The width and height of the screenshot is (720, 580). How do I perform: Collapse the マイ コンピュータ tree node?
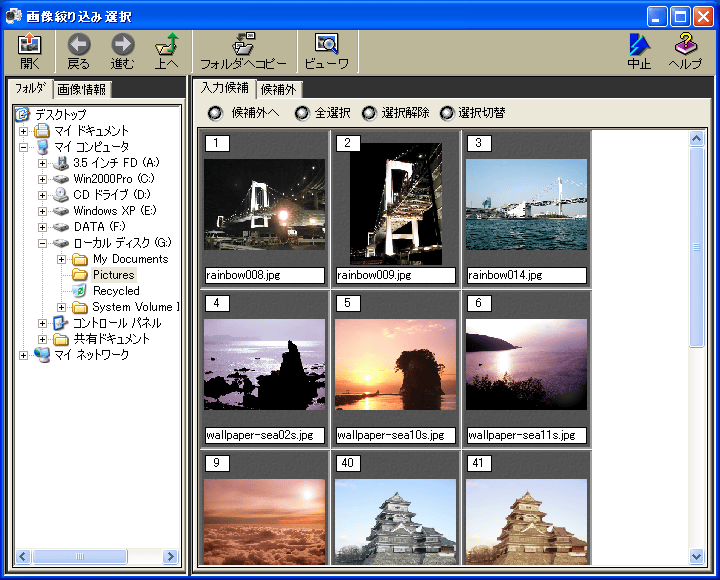click(x=23, y=147)
